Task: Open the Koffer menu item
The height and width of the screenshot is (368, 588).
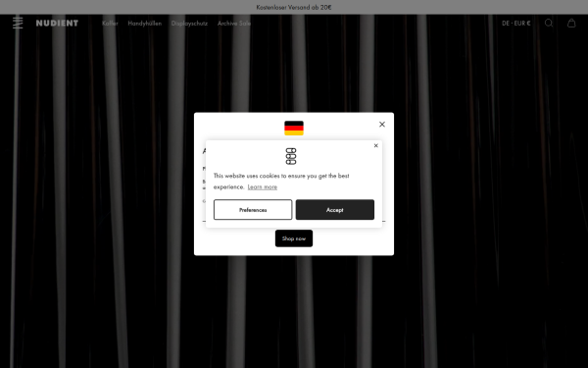Action: [110, 24]
